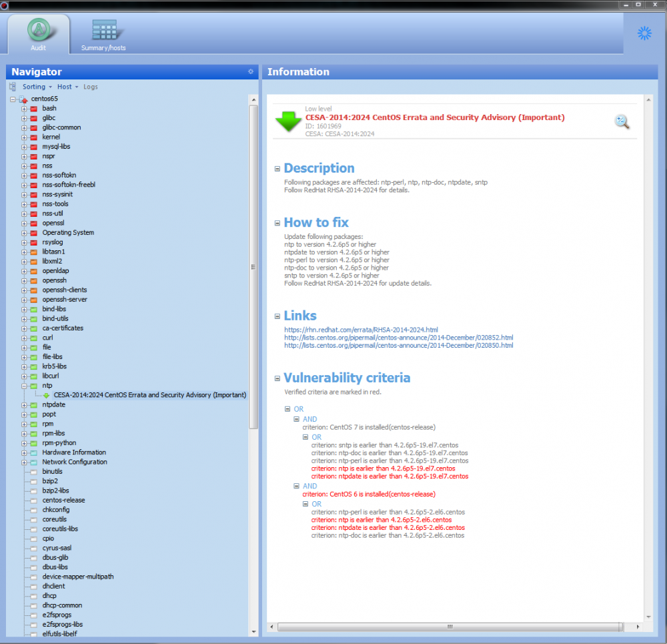This screenshot has width=667, height=644.
Task: Select CESA-2014:2024 advisory tree item
Action: tap(149, 395)
